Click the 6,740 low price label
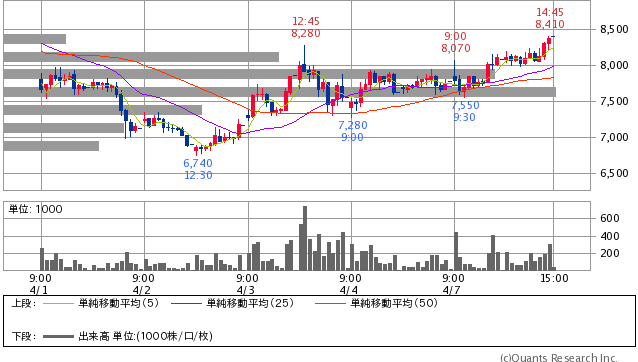This screenshot has width=638, height=362. click(x=198, y=163)
